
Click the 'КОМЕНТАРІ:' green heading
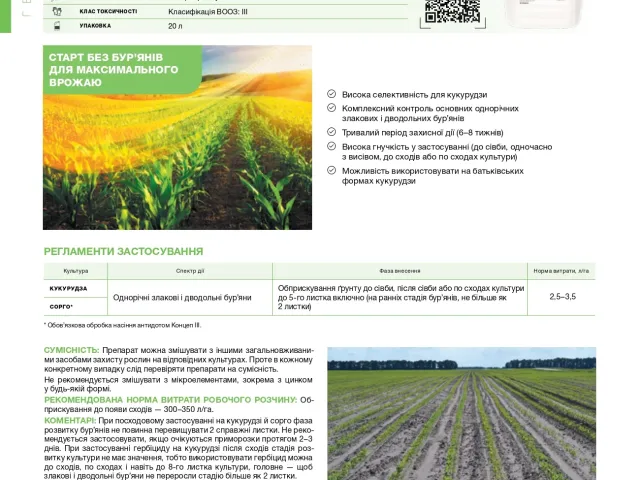[x=70, y=421]
